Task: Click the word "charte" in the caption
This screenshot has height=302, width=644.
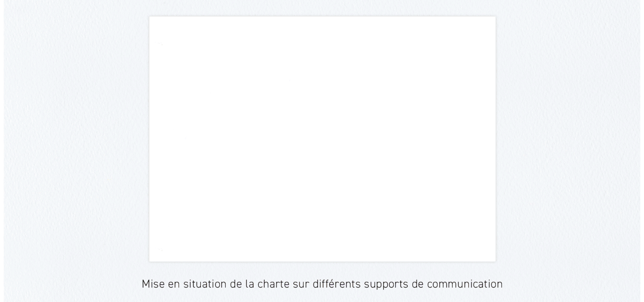Action: point(273,284)
